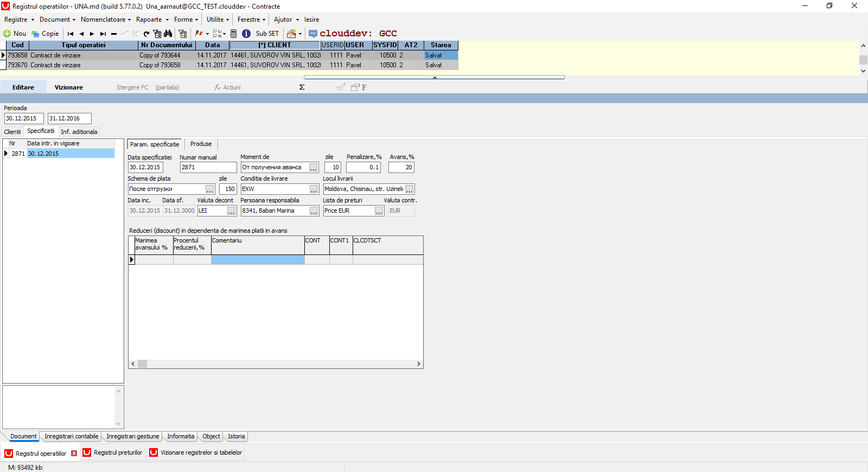Screen dimensions: 868x472
Task: Open Conditia de livrare lookup button
Action: 314,189
